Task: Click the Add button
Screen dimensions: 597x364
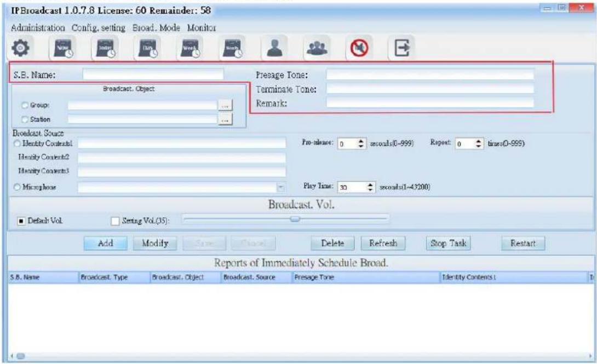Action: [x=106, y=243]
